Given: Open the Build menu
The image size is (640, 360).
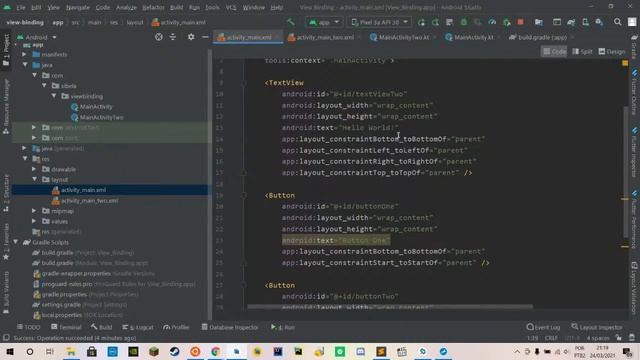Looking at the screenshot, I should tap(176, 7).
